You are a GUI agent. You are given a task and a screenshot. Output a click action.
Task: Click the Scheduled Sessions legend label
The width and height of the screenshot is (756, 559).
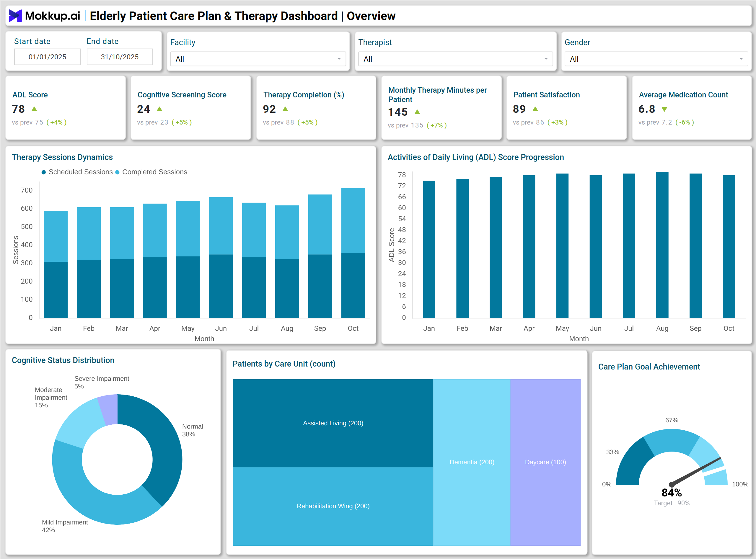(81, 172)
